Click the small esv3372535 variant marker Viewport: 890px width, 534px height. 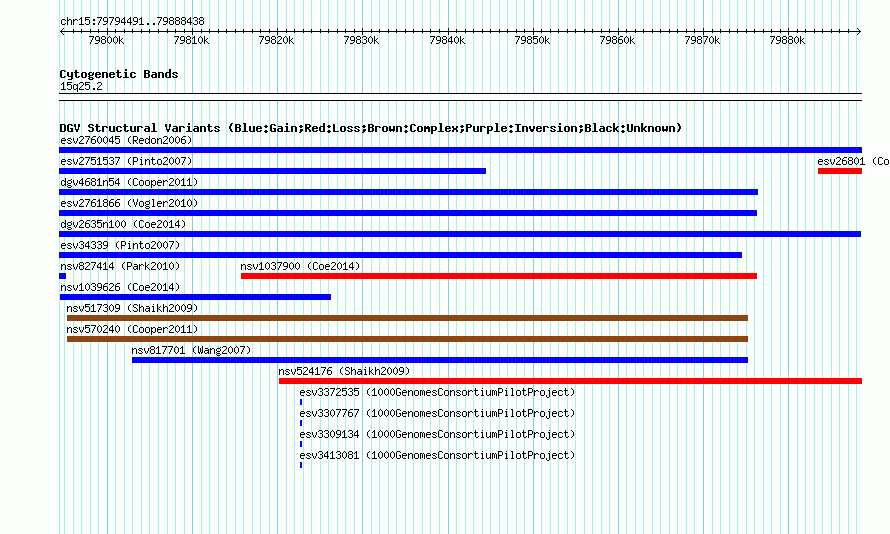pos(301,402)
